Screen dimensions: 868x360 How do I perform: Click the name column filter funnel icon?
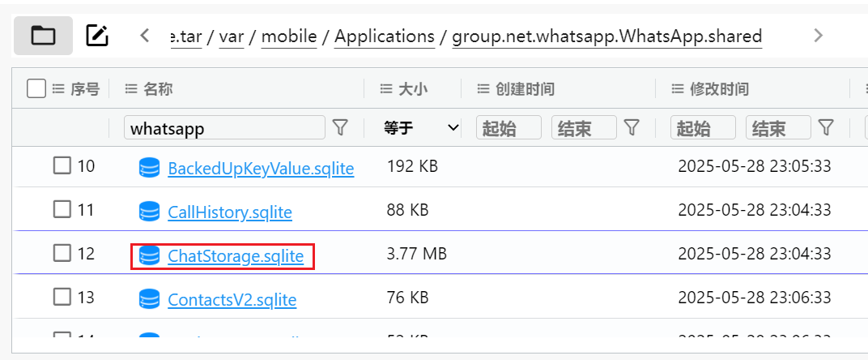341,127
